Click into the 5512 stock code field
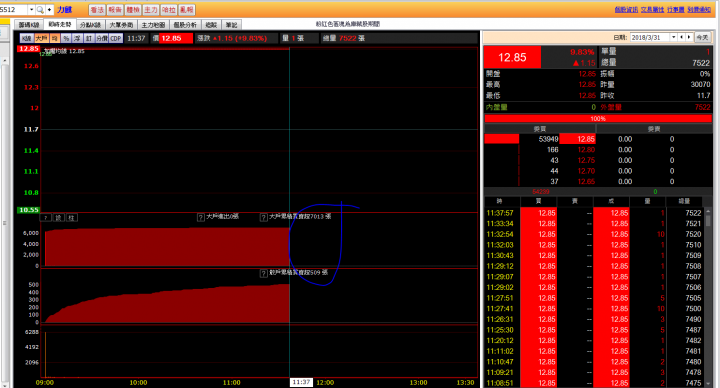 (x=14, y=10)
